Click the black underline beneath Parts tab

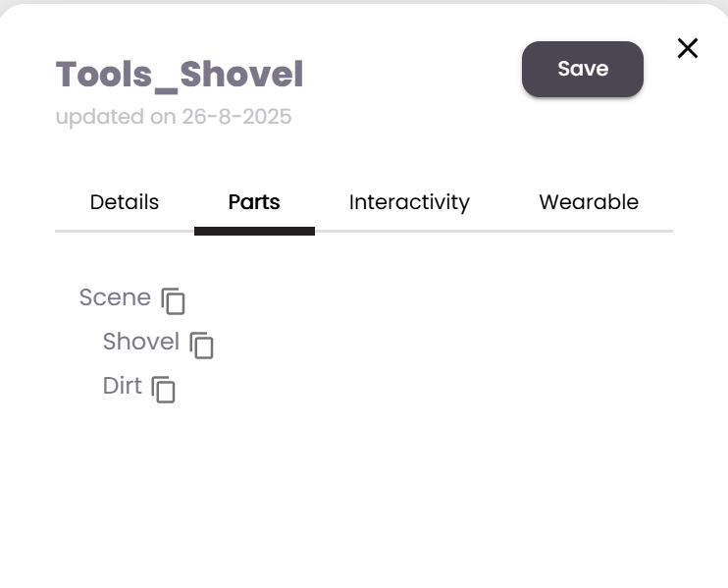(x=254, y=232)
